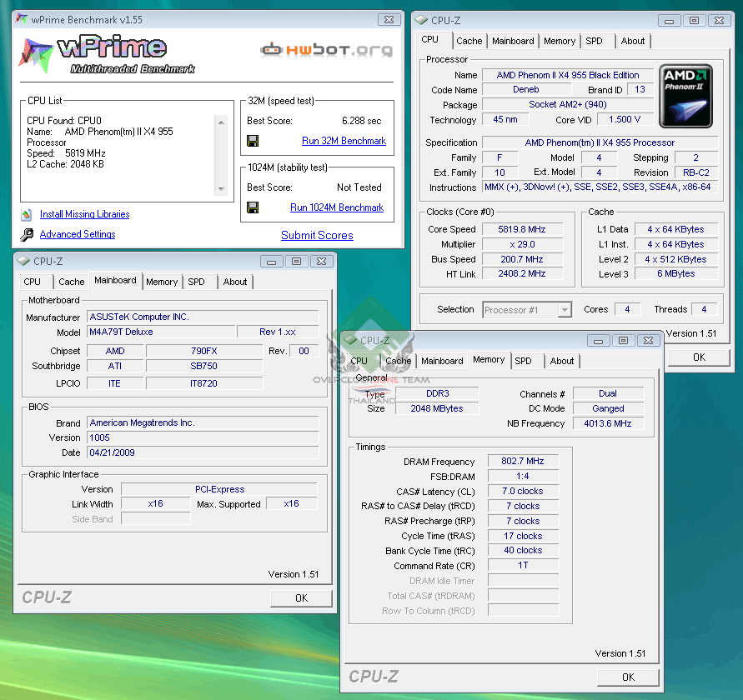Switch to Memory tab in processor window
The image size is (743, 700).
pyautogui.click(x=560, y=41)
